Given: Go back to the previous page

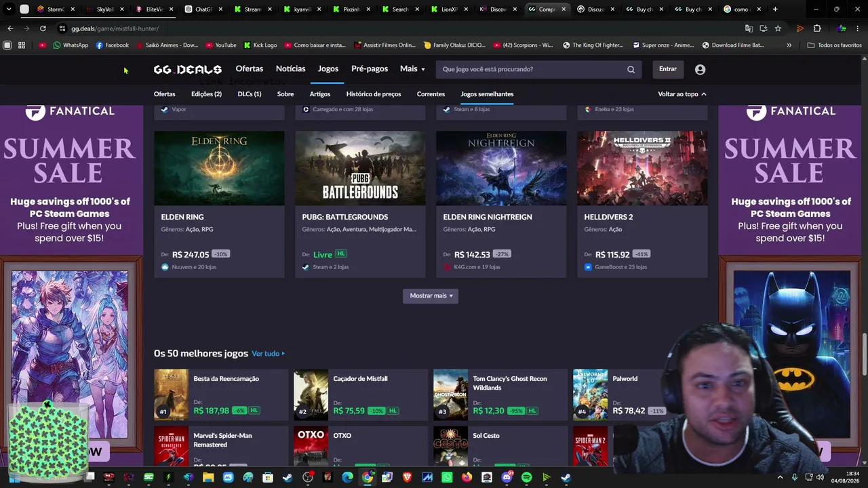Looking at the screenshot, I should point(10,28).
